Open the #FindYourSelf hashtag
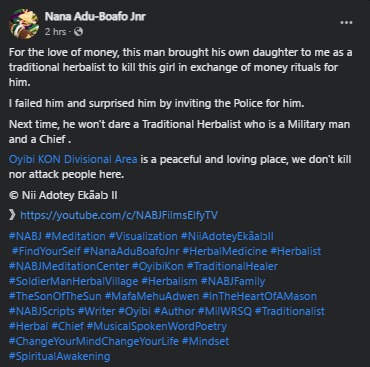The image size is (370, 367). click(46, 251)
